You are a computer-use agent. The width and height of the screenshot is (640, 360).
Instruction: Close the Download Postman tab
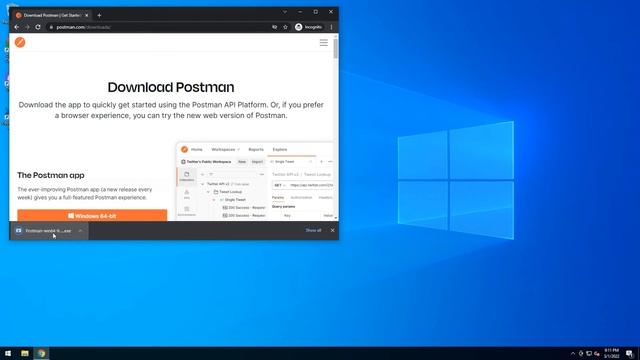point(87,16)
